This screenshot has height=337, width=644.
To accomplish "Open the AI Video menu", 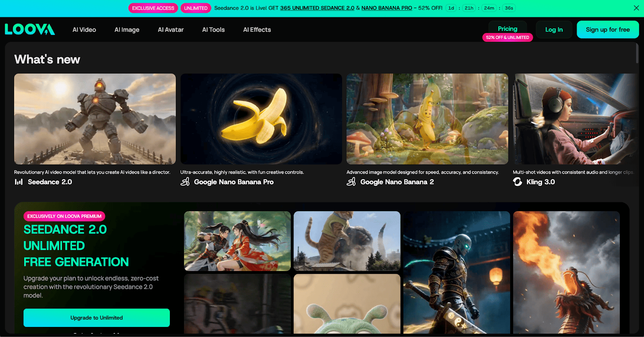I will pyautogui.click(x=84, y=30).
